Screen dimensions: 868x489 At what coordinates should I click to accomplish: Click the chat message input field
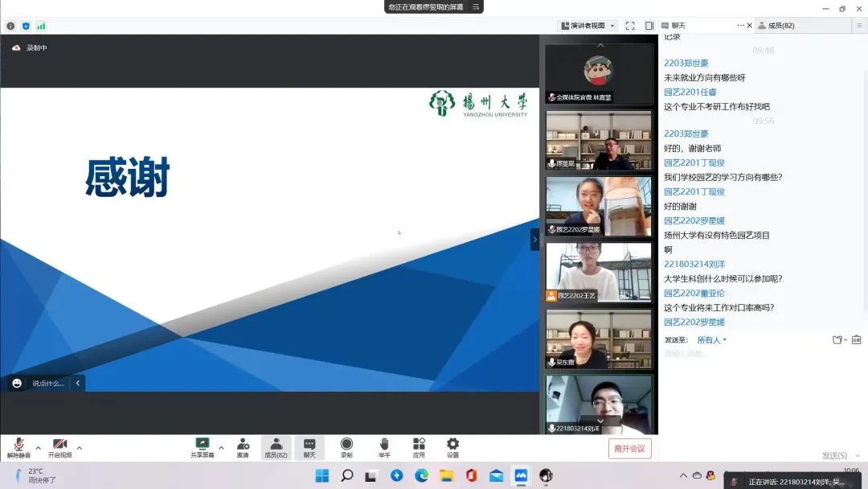[x=755, y=354]
